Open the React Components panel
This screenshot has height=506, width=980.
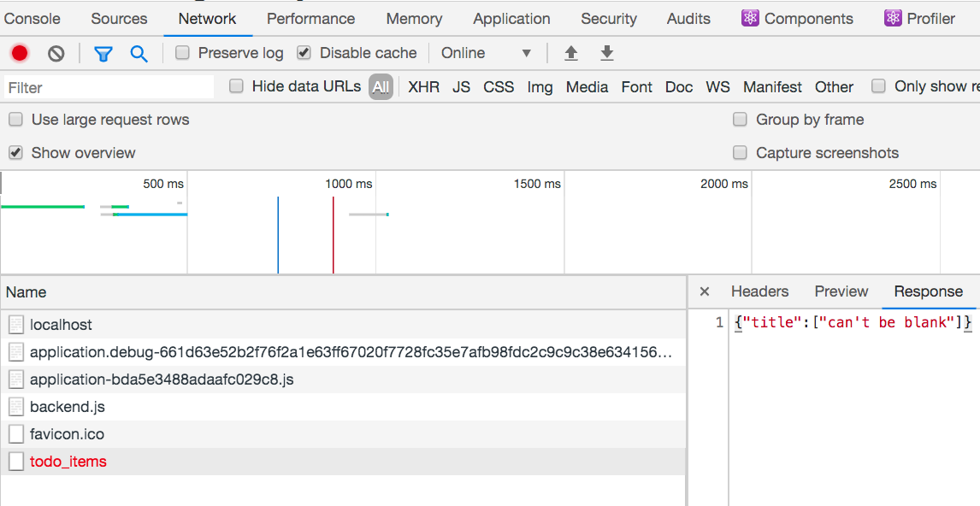tap(797, 18)
